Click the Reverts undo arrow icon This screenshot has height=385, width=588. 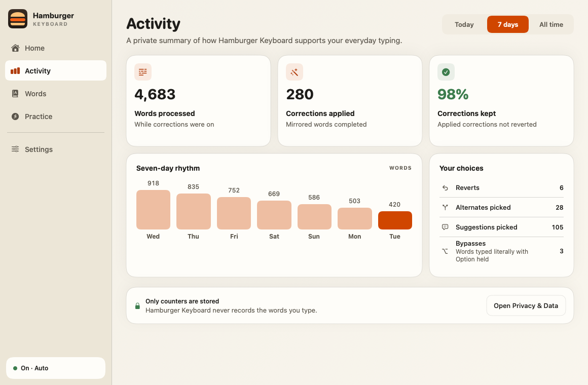[445, 188]
